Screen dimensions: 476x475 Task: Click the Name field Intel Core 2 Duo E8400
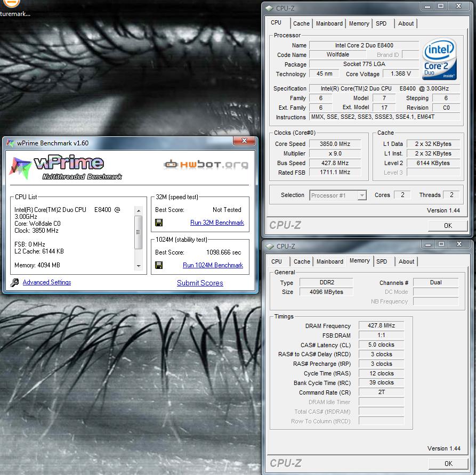[x=364, y=45]
